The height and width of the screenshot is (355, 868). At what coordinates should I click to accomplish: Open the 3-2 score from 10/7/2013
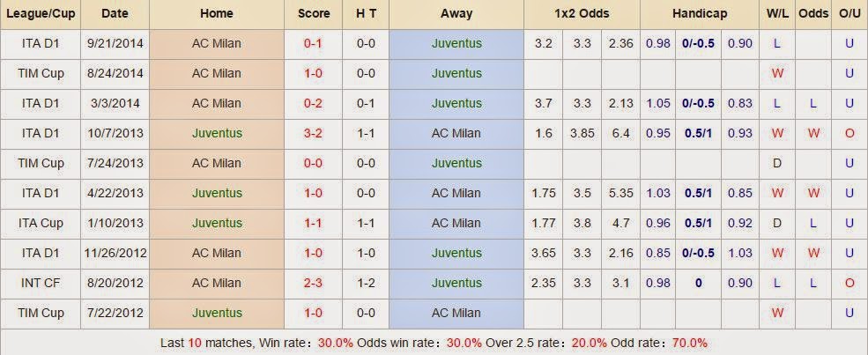[x=313, y=134]
